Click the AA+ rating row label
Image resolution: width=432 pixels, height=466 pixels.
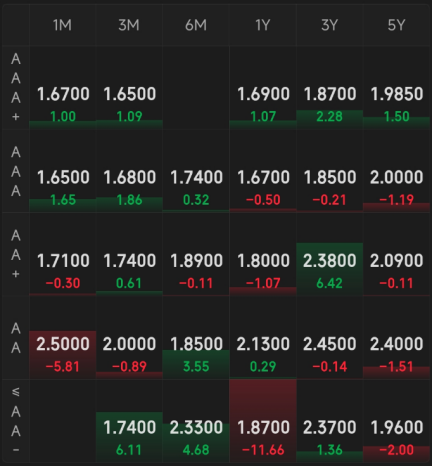(x=16, y=254)
